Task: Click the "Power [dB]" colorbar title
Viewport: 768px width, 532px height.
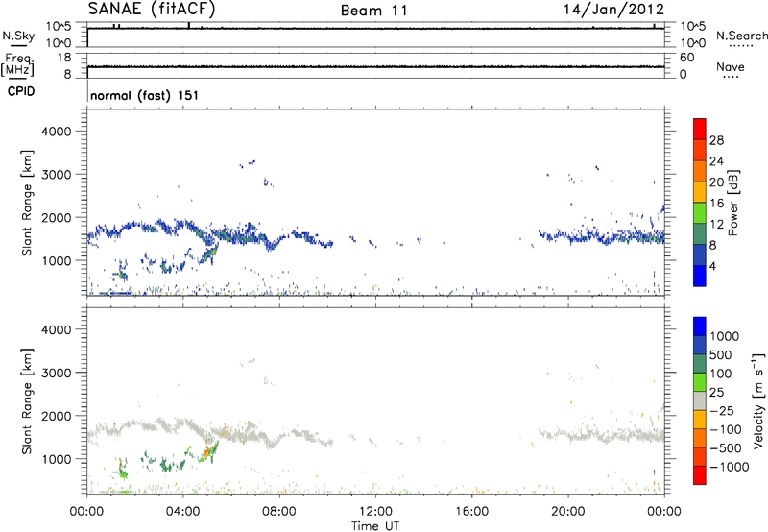Action: (733, 203)
